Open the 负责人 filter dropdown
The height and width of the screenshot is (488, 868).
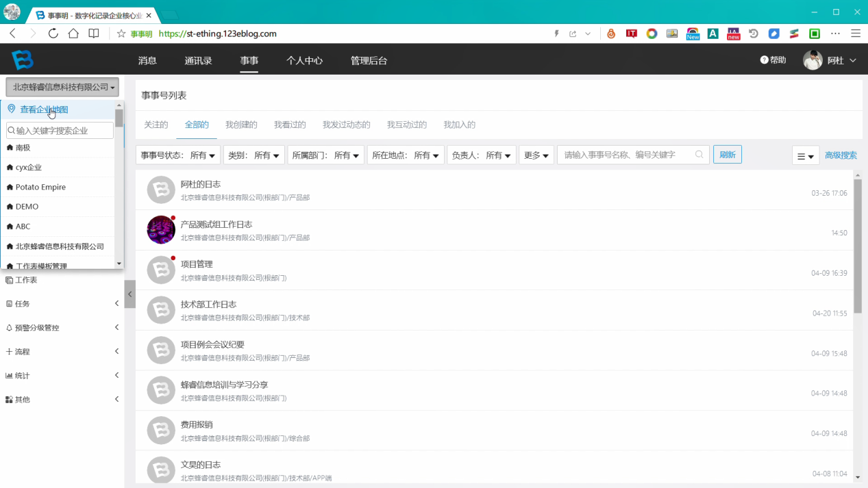coord(482,155)
